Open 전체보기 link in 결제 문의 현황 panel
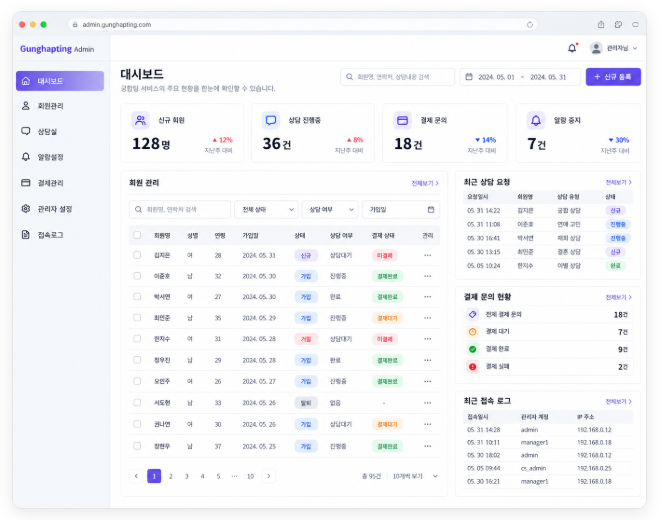Viewport: 664px width, 520px height. coord(618,297)
